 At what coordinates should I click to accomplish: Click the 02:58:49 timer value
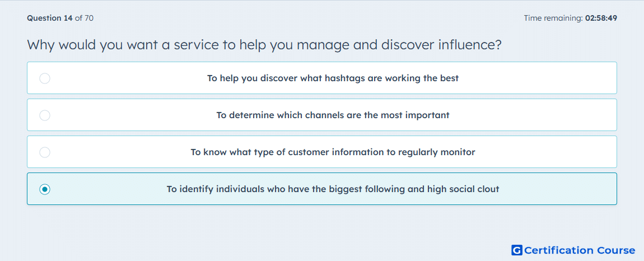point(601,18)
